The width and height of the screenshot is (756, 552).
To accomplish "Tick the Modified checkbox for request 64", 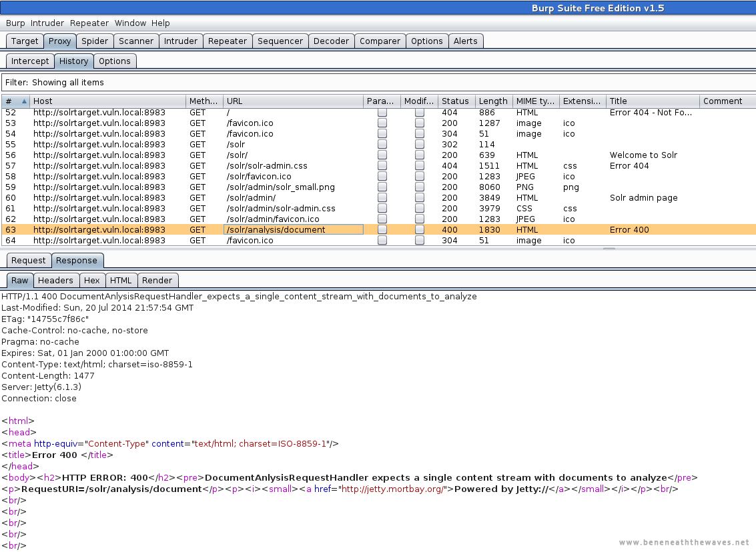I will [420, 240].
